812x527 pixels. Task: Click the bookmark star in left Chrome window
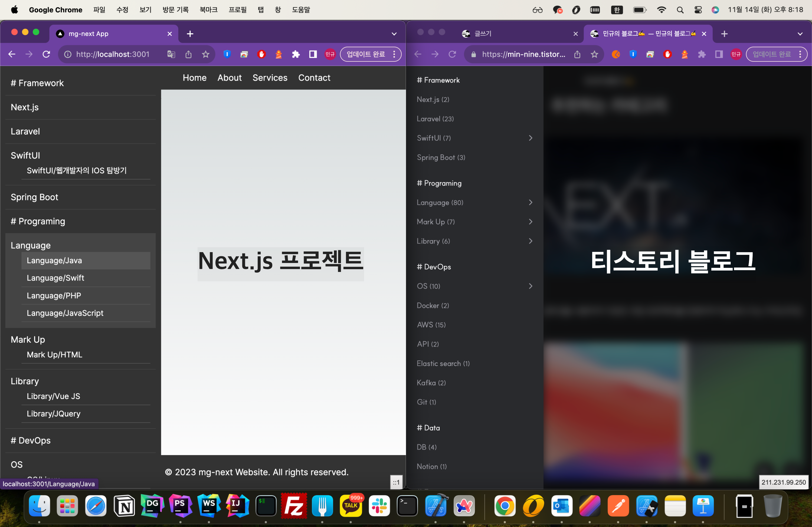[205, 54]
